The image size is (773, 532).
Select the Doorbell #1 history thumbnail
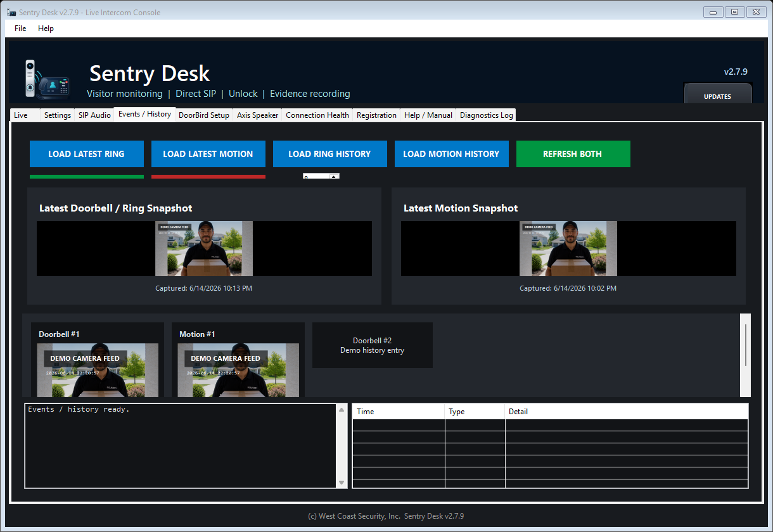point(98,360)
